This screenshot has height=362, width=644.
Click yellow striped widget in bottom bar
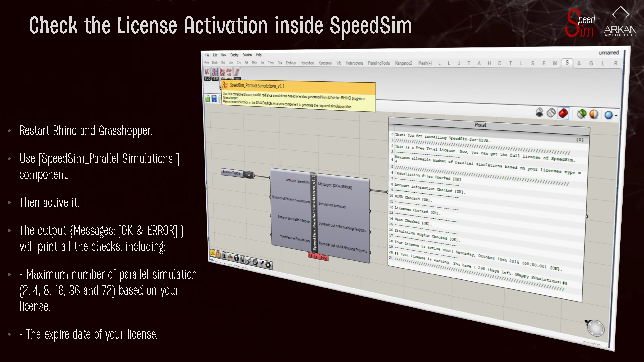coord(213,253)
